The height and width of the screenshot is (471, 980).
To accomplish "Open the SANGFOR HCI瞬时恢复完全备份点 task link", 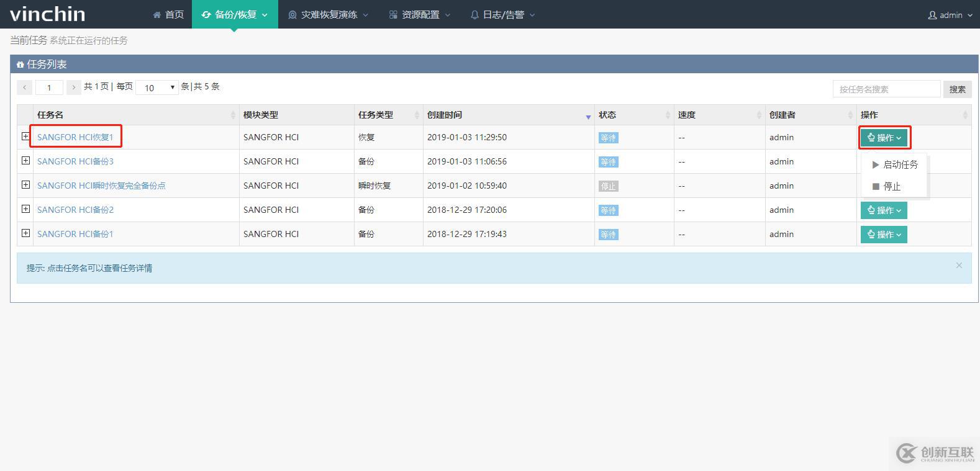I will (x=101, y=186).
